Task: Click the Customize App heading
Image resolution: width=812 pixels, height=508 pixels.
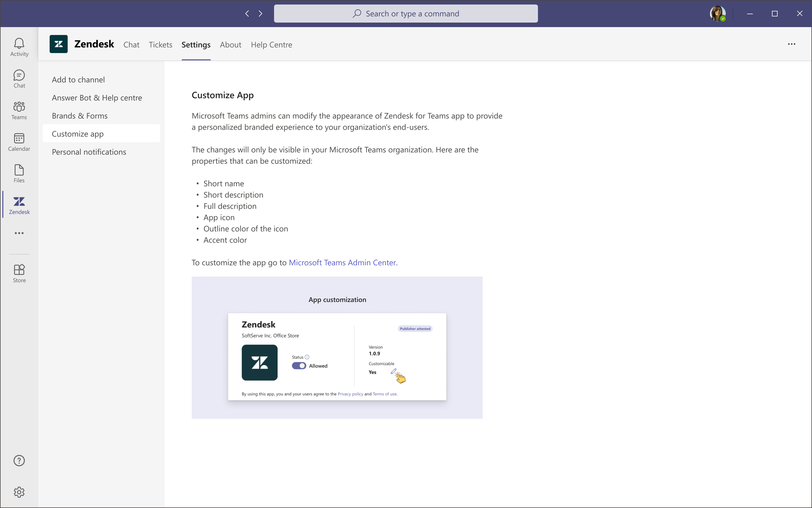Action: (x=222, y=95)
